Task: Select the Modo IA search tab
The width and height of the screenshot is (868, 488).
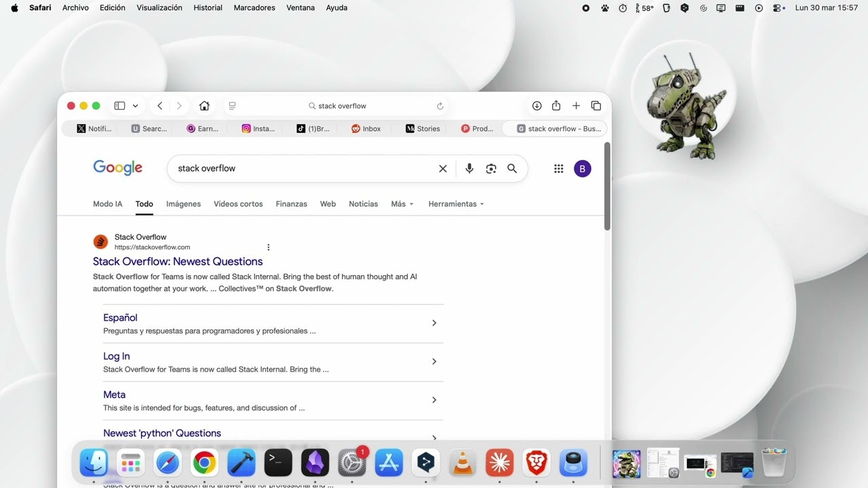Action: point(108,204)
